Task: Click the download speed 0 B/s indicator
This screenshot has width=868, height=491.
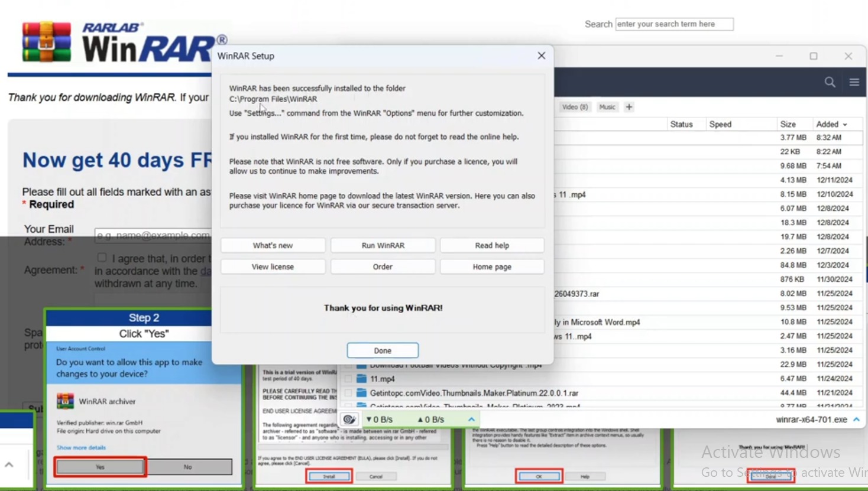Action: coord(379,420)
